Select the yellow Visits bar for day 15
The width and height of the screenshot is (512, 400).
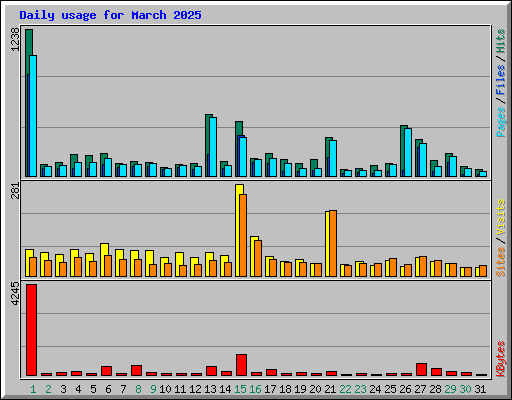239,230
